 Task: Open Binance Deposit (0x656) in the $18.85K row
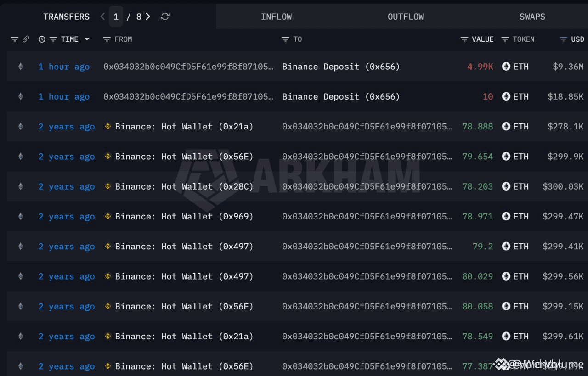pos(341,96)
